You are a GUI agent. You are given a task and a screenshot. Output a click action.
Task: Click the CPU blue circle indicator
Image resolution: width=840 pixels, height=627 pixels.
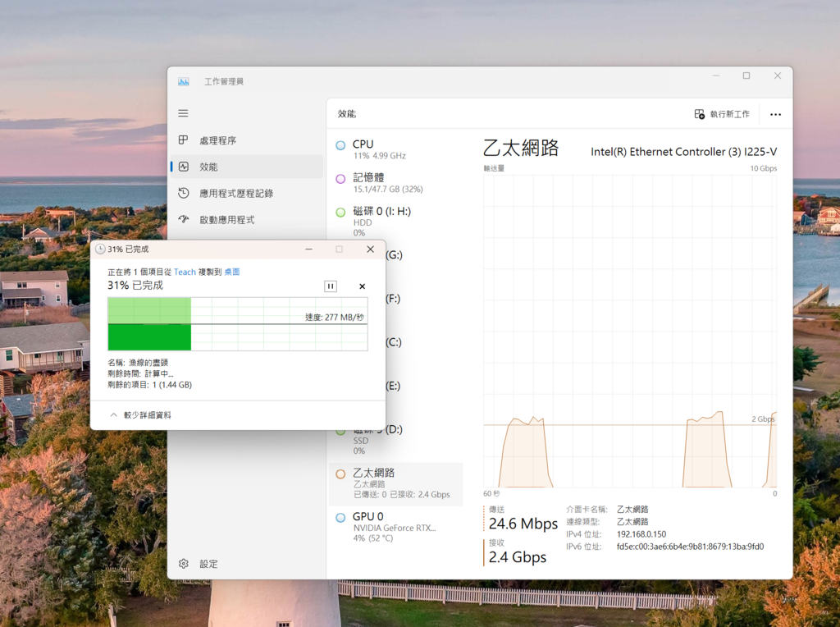pyautogui.click(x=340, y=145)
